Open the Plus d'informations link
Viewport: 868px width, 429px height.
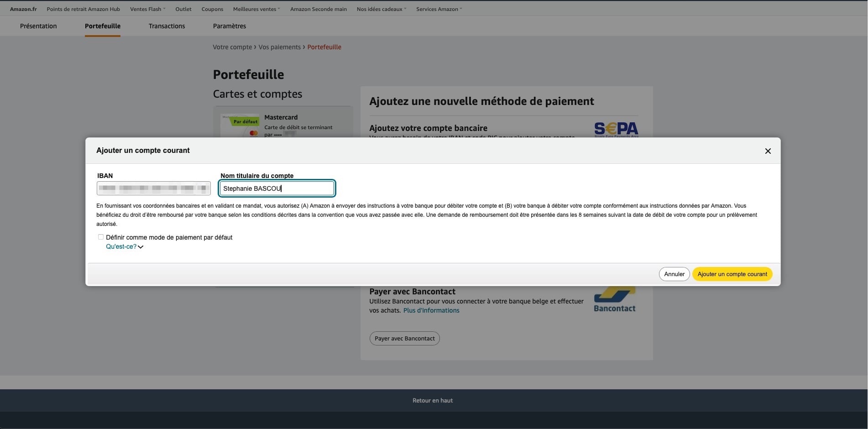coord(431,310)
